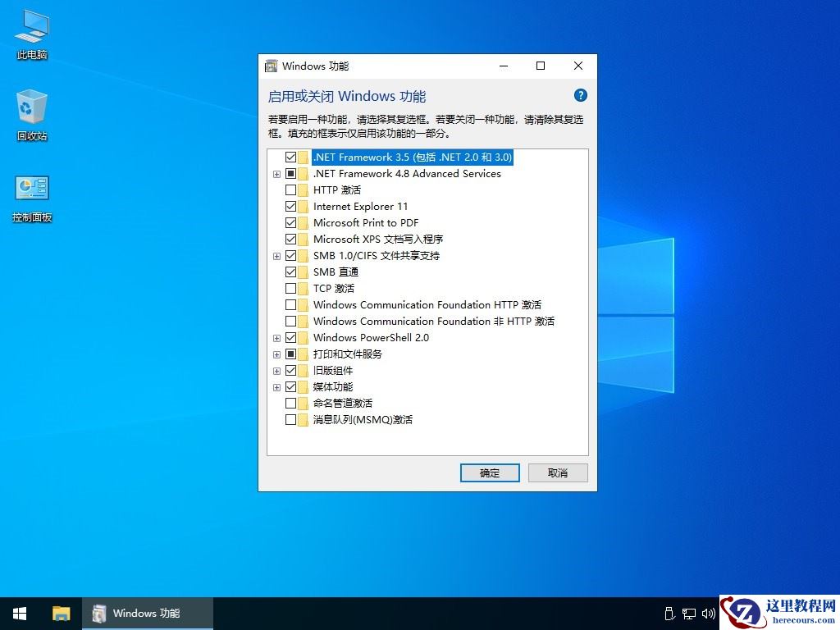Screen dimensions: 840x630
Task: Click the volume speaker icon in the tray
Action: pyautogui.click(x=709, y=613)
